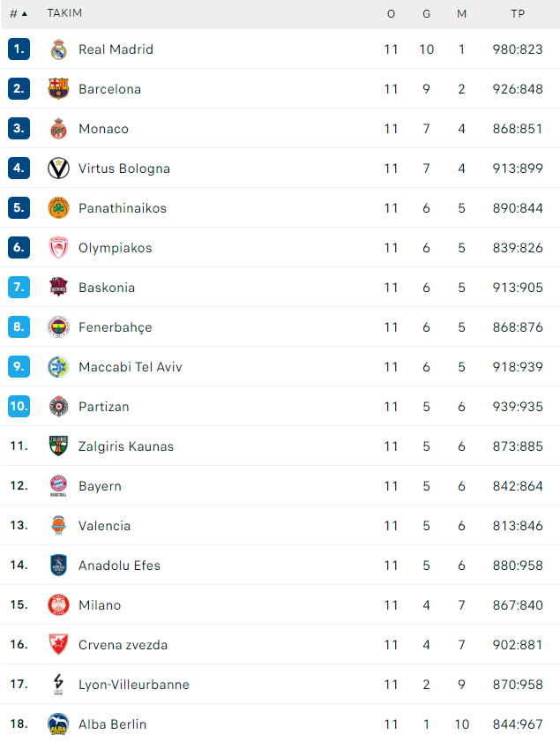Open the Anadolu Efes team page
The height and width of the screenshot is (742, 560).
119,566
